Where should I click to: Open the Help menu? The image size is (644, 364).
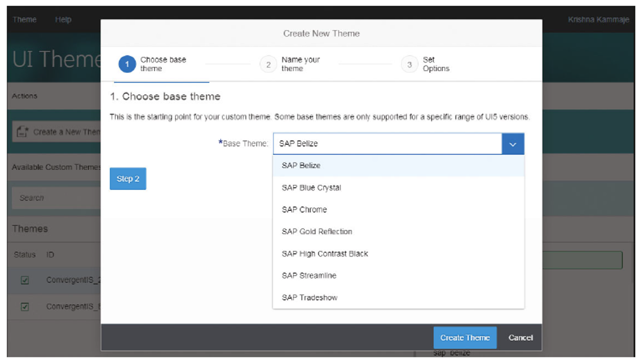(63, 19)
